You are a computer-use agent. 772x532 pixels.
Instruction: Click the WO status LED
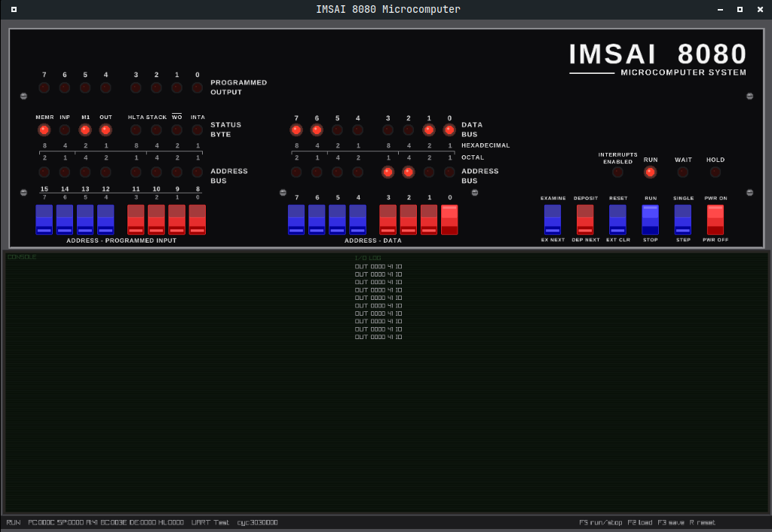(x=176, y=130)
